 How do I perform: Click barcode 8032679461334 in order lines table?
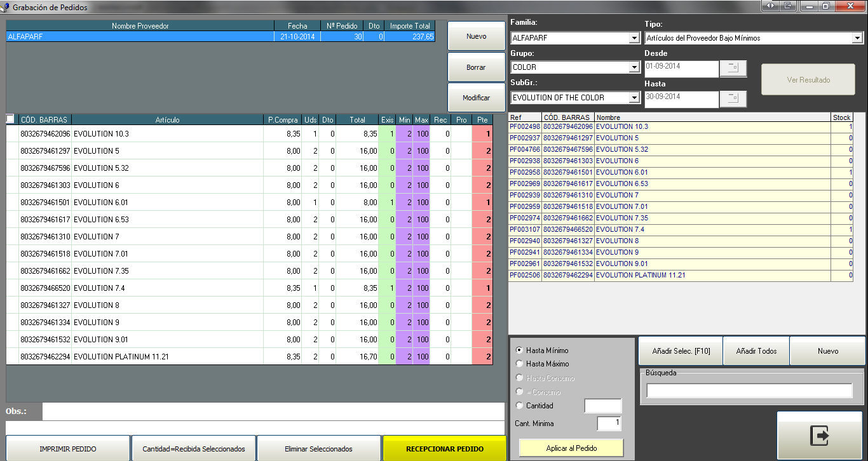(x=44, y=323)
